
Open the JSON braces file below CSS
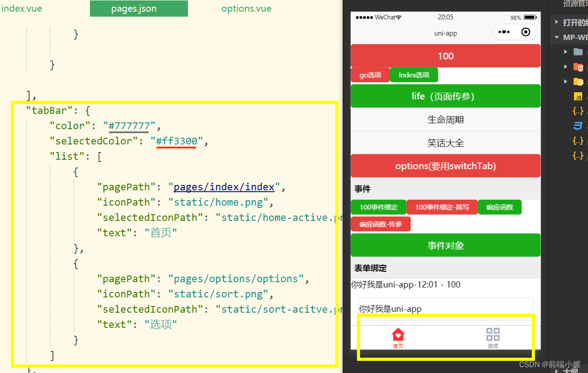[578, 141]
